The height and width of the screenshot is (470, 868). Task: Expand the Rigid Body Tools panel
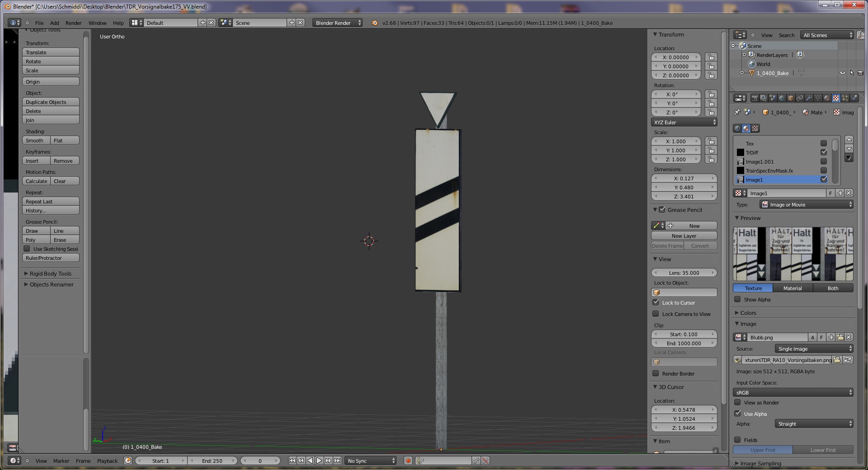pos(51,273)
